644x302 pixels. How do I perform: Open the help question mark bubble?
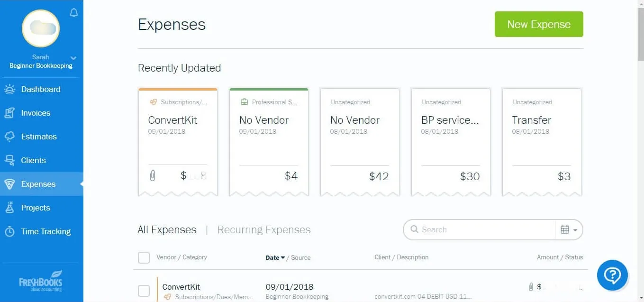pos(612,275)
